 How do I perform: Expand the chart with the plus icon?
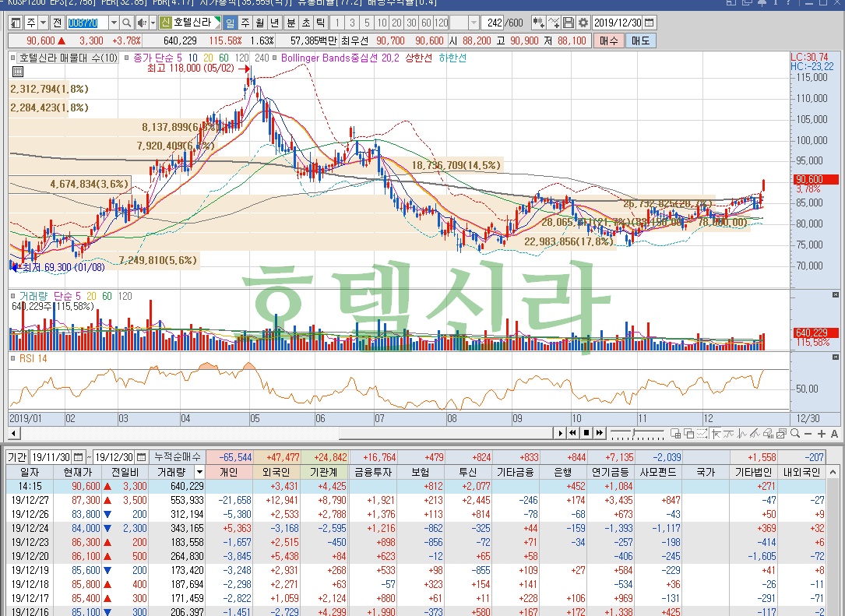pyautogui.click(x=822, y=433)
